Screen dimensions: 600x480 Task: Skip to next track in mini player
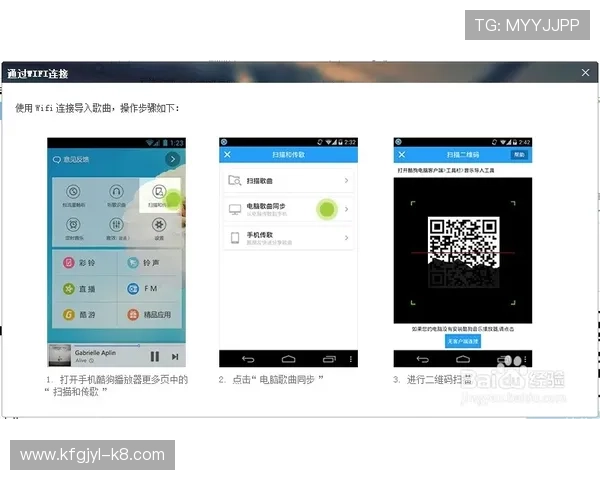pyautogui.click(x=175, y=357)
